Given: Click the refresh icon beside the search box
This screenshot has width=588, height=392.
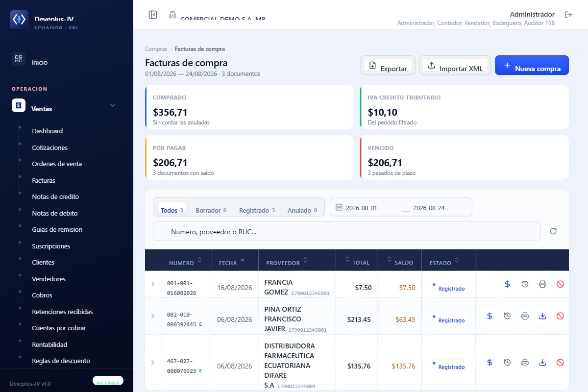Looking at the screenshot, I should click(553, 231).
